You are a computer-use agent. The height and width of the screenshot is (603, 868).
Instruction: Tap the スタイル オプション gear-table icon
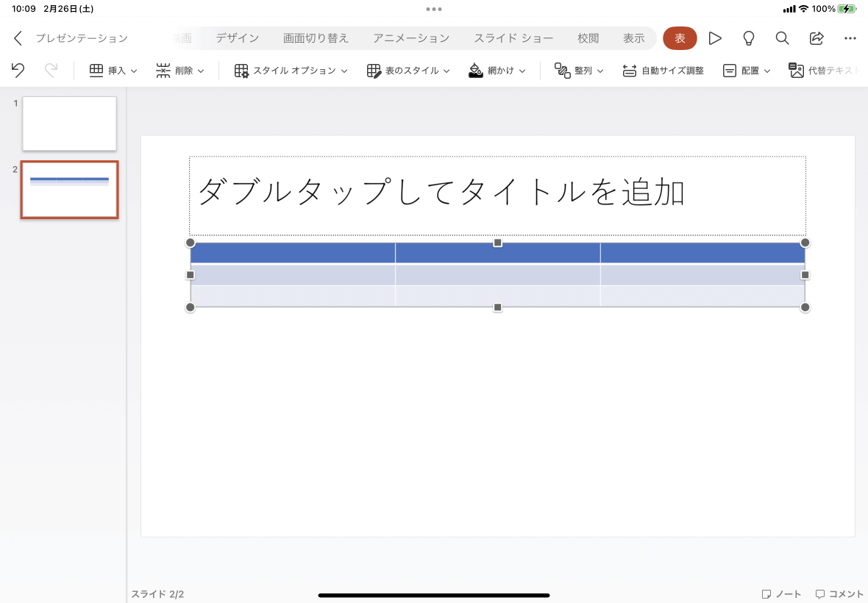(241, 71)
